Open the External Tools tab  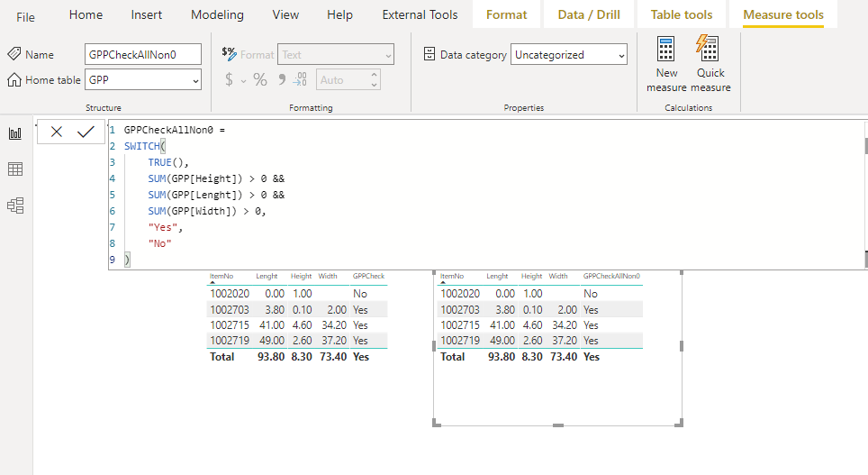pos(420,15)
